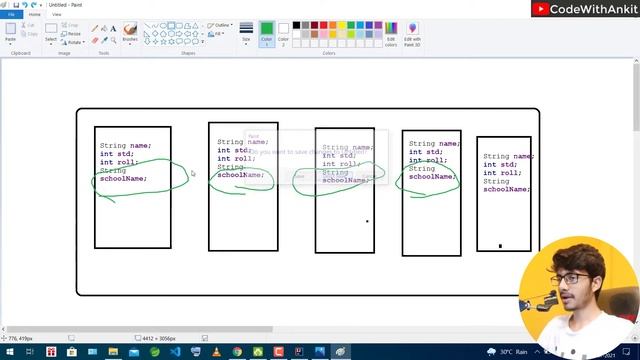Screen dimensions: 640x360
Task: Select the Pencil tool
Action: 95,28
